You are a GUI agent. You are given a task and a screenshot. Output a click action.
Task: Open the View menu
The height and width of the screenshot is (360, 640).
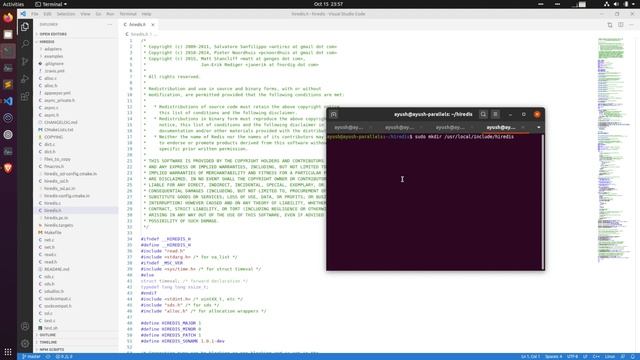click(x=85, y=14)
